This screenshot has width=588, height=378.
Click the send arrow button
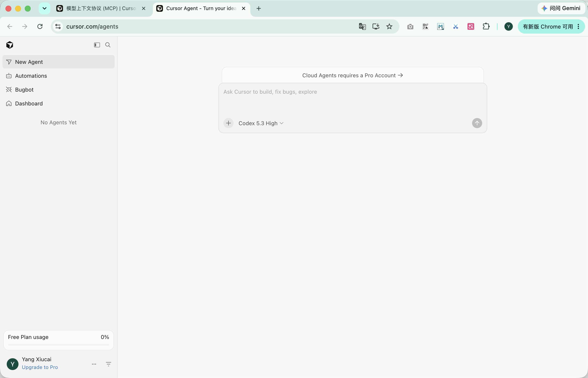click(x=477, y=123)
